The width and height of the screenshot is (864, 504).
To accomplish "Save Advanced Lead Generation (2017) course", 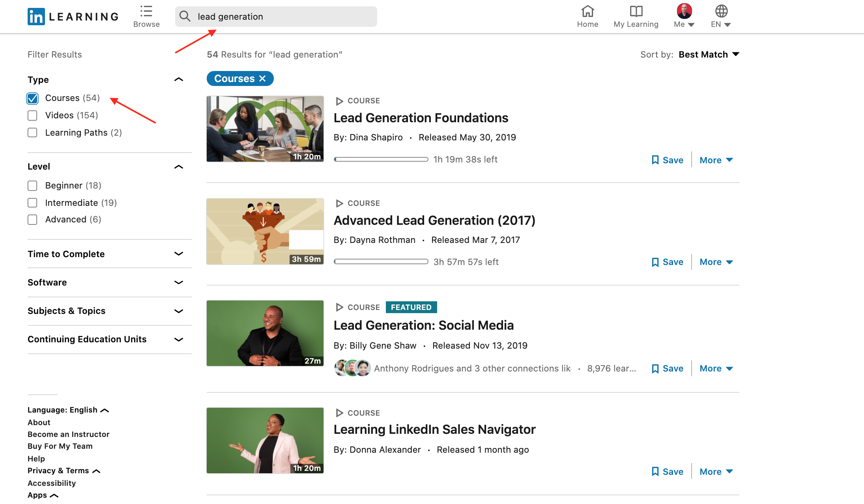I will 667,262.
